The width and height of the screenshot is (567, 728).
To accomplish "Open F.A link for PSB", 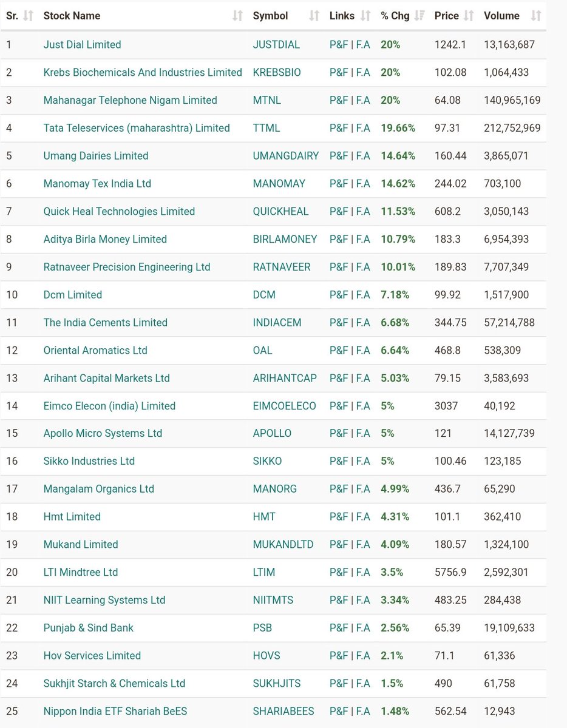I will pos(363,628).
